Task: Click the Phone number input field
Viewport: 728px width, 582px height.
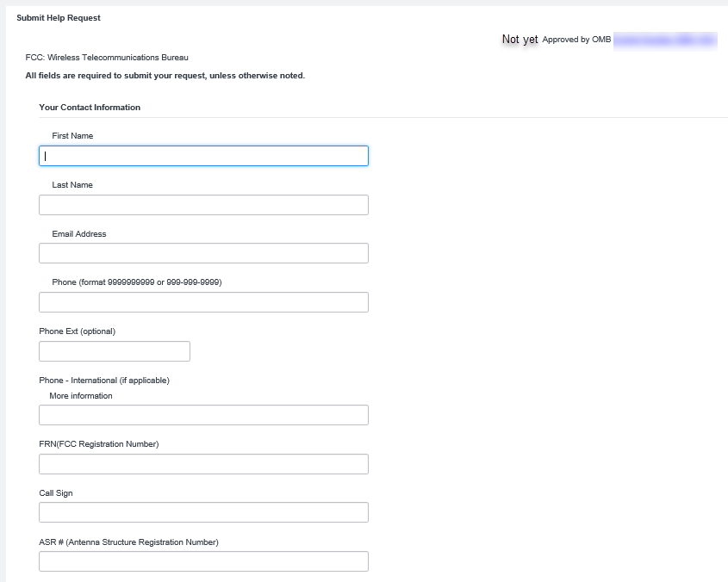Action: (203, 302)
